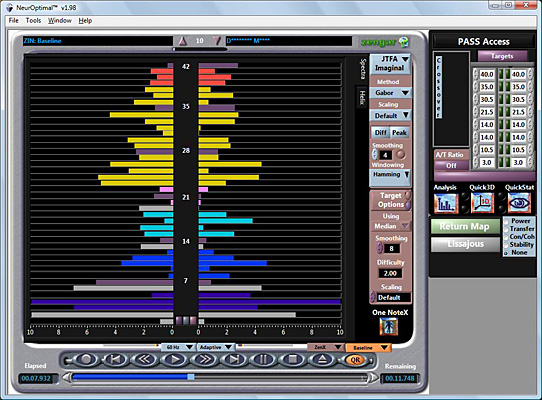Stop the session with the square stop button
The width and height of the screenshot is (542, 400).
pyautogui.click(x=292, y=360)
